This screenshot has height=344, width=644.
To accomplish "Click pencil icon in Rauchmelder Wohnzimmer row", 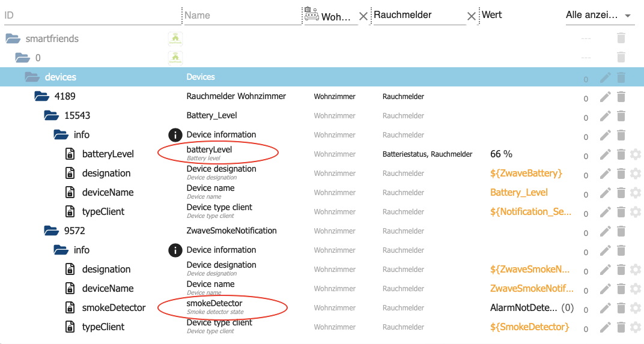I will (605, 97).
